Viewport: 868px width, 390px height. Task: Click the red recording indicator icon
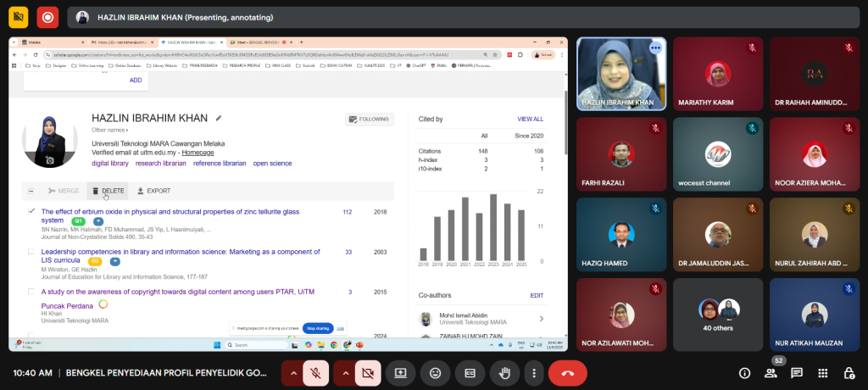(x=47, y=17)
